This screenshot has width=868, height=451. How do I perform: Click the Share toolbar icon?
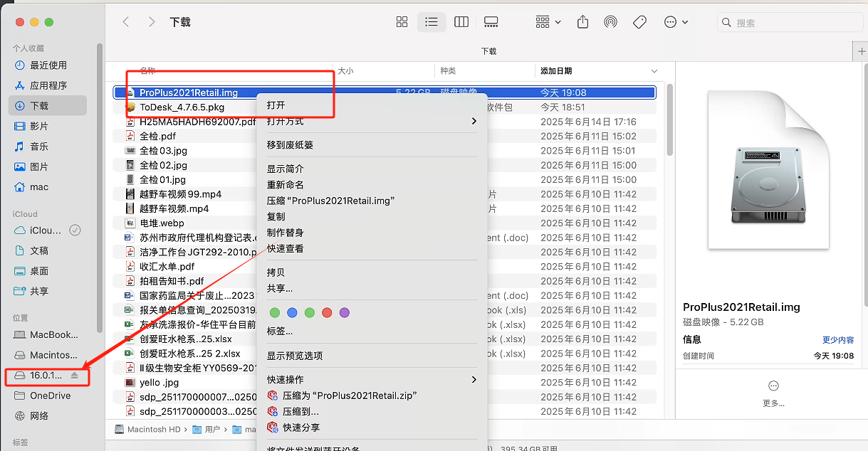583,22
